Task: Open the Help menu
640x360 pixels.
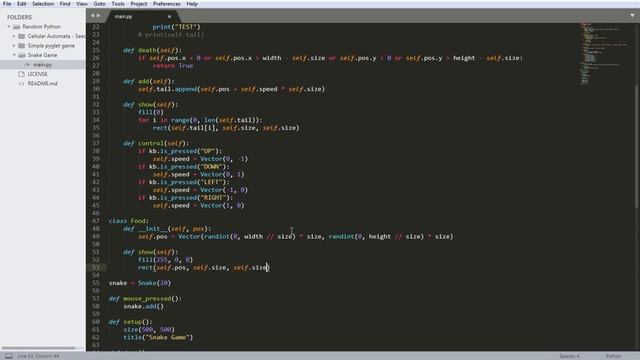Action: click(x=192, y=4)
